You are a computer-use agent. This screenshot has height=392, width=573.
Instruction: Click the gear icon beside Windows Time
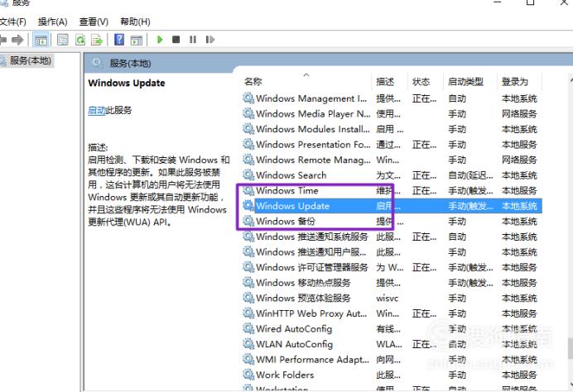[x=248, y=190]
